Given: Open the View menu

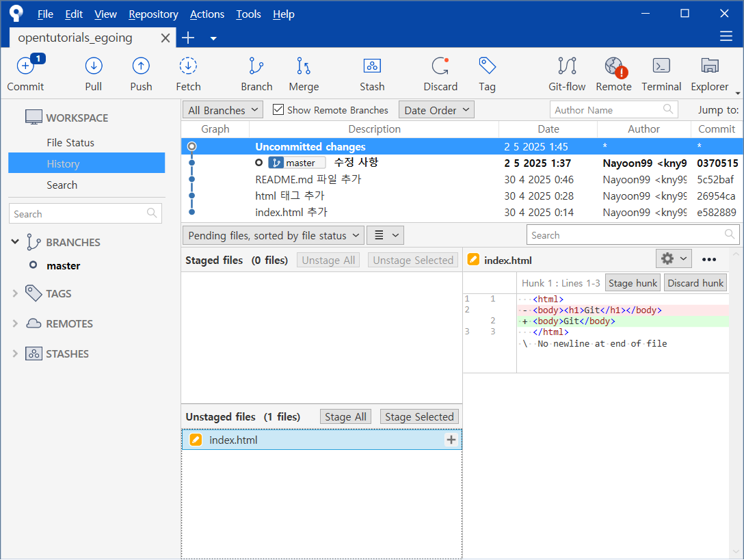Looking at the screenshot, I should (x=105, y=14).
